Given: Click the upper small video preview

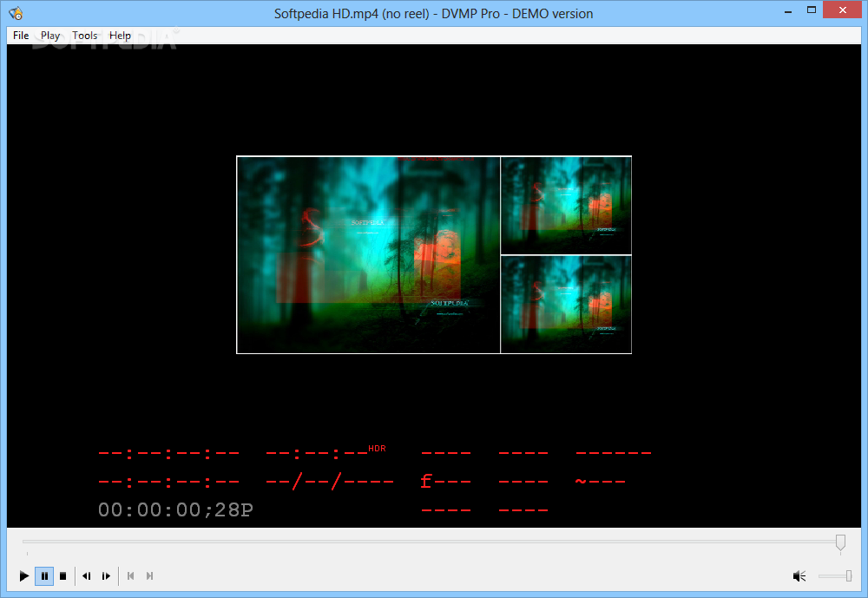Looking at the screenshot, I should click(x=566, y=206).
